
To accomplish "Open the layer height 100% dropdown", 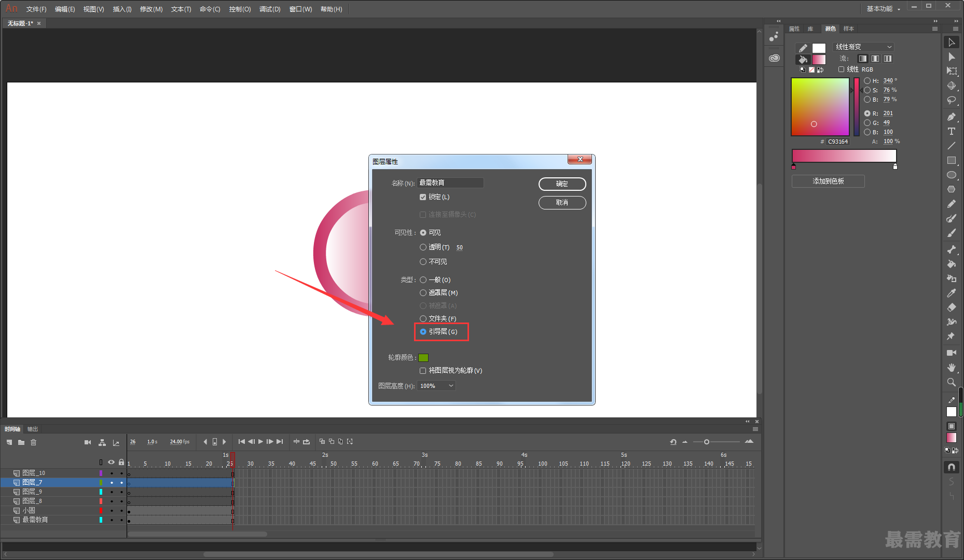I will click(436, 386).
